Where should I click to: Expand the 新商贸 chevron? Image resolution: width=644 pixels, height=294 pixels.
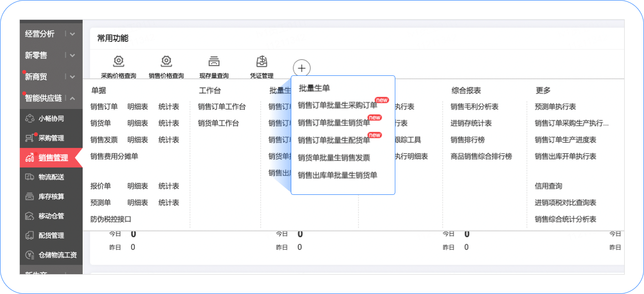(x=72, y=77)
